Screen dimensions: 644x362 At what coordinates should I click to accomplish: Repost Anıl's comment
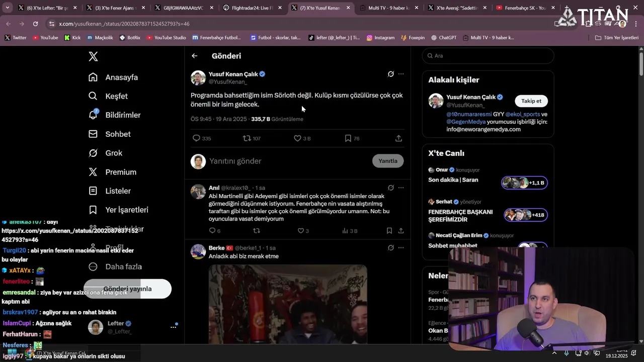click(257, 231)
